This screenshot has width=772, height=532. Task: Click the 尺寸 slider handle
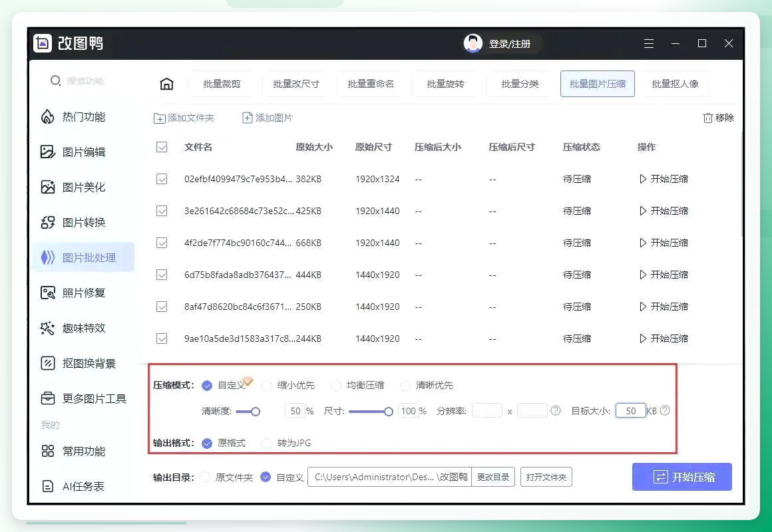tap(389, 412)
